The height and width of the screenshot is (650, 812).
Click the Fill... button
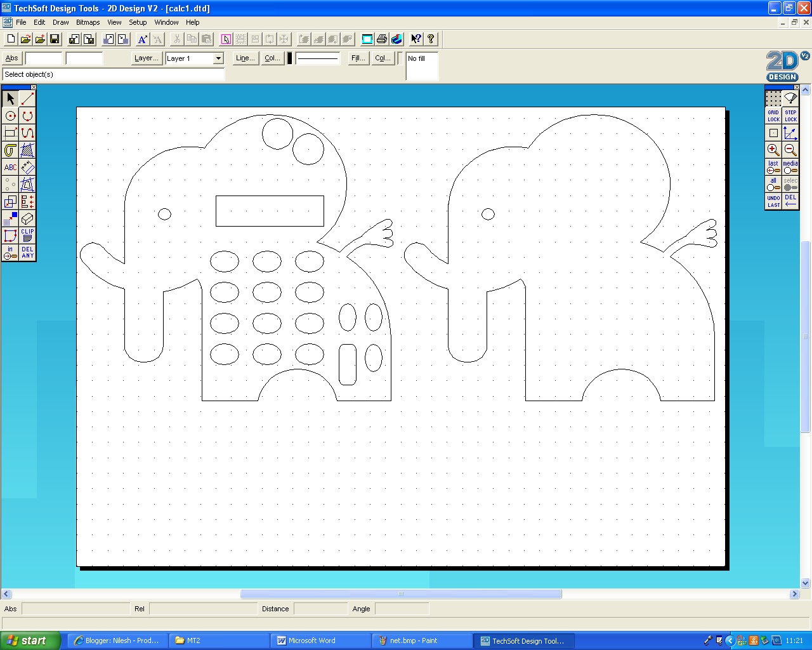click(x=357, y=58)
